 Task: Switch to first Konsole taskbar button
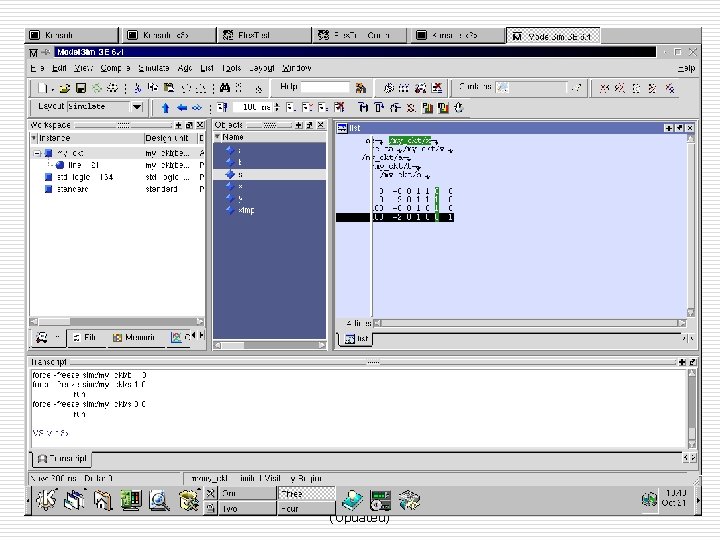tap(72, 35)
